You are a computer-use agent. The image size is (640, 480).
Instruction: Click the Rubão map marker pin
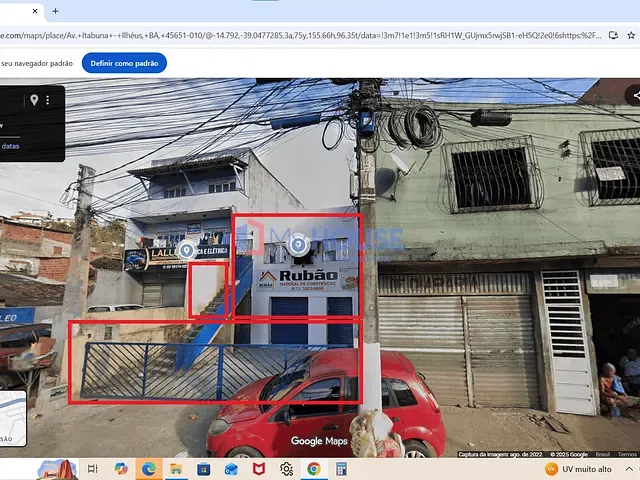(x=298, y=245)
